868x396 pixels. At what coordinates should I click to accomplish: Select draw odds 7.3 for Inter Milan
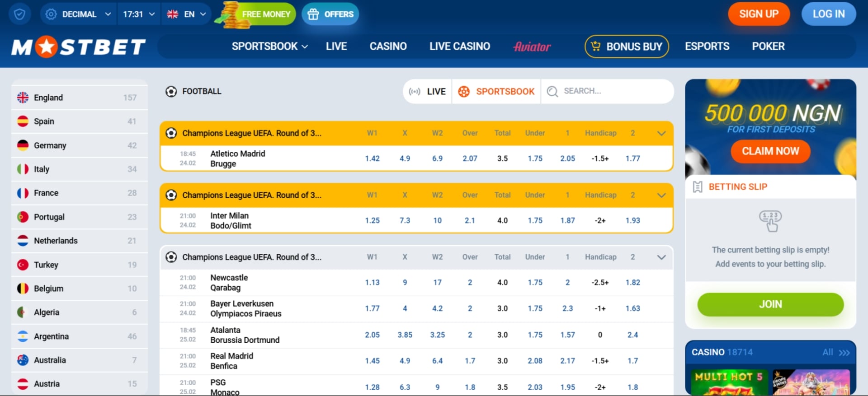(405, 220)
